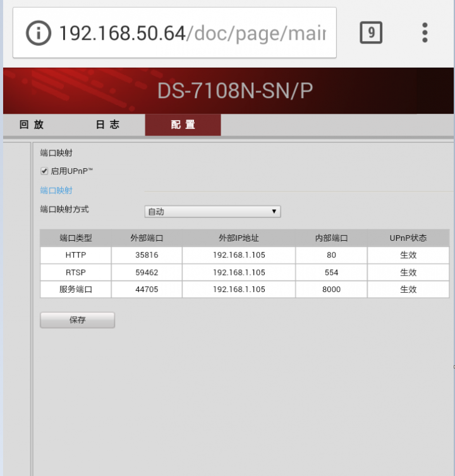
Task: Select the RTSP port type cell
Action: pos(76,272)
